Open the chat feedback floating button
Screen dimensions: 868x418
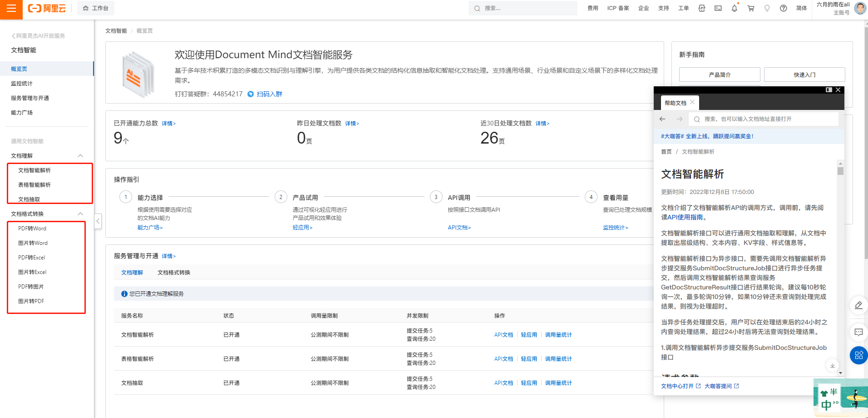coord(858,332)
